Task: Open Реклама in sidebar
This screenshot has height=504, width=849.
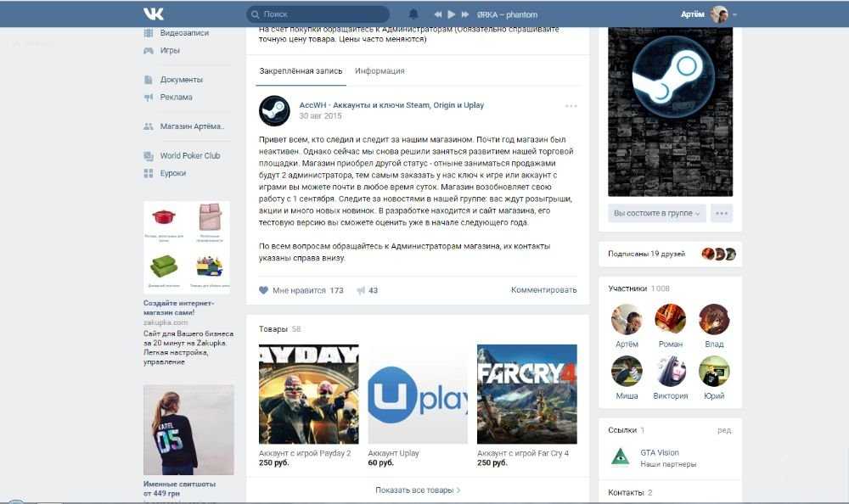Action: pyautogui.click(x=176, y=98)
